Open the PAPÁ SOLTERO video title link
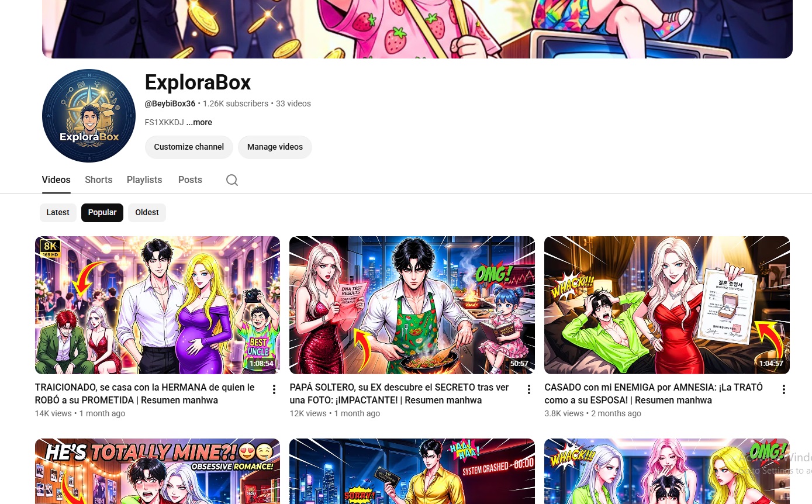The width and height of the screenshot is (812, 504). (x=399, y=394)
